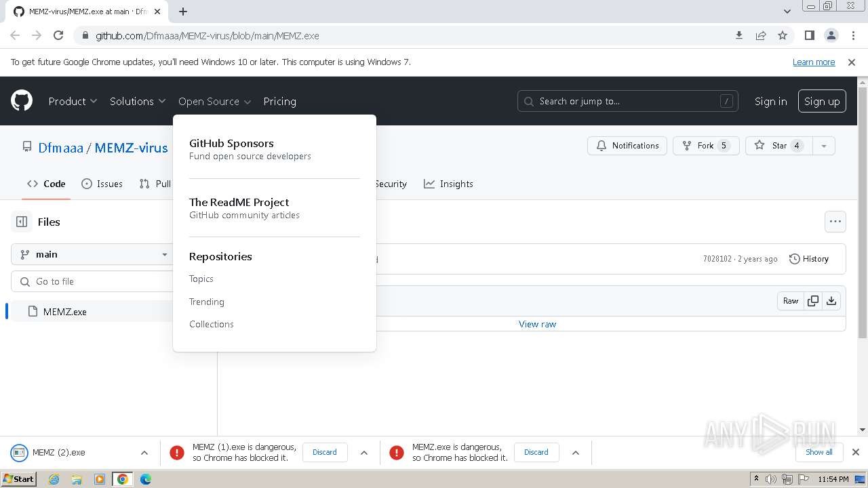
Task: Expand MEMZ.exe blocked download options chevron
Action: point(576,452)
